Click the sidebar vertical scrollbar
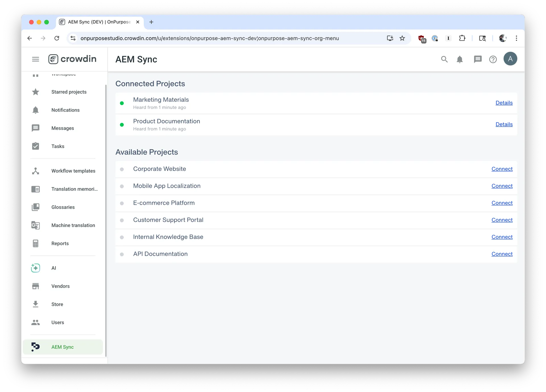This screenshot has height=392, width=546. point(106,220)
